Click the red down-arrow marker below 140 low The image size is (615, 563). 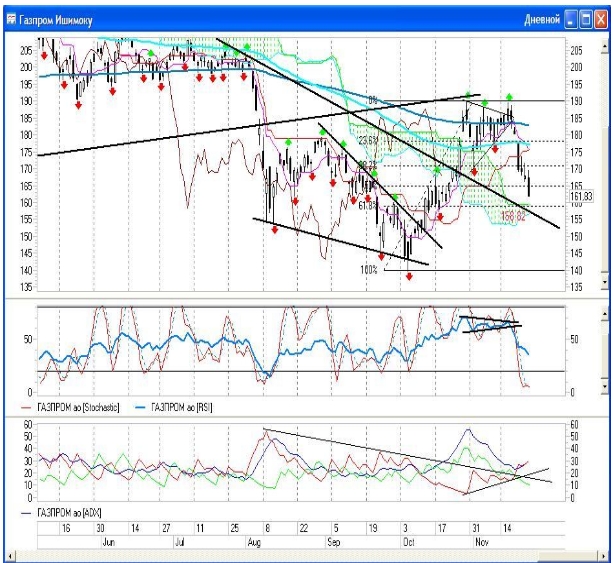tap(409, 277)
